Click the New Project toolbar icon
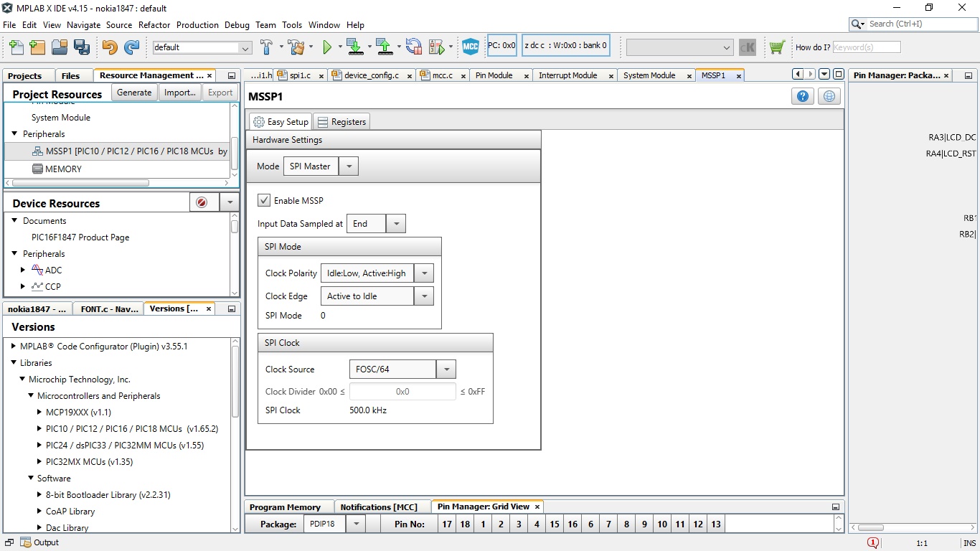Viewport: 980px width, 551px height. [38, 47]
